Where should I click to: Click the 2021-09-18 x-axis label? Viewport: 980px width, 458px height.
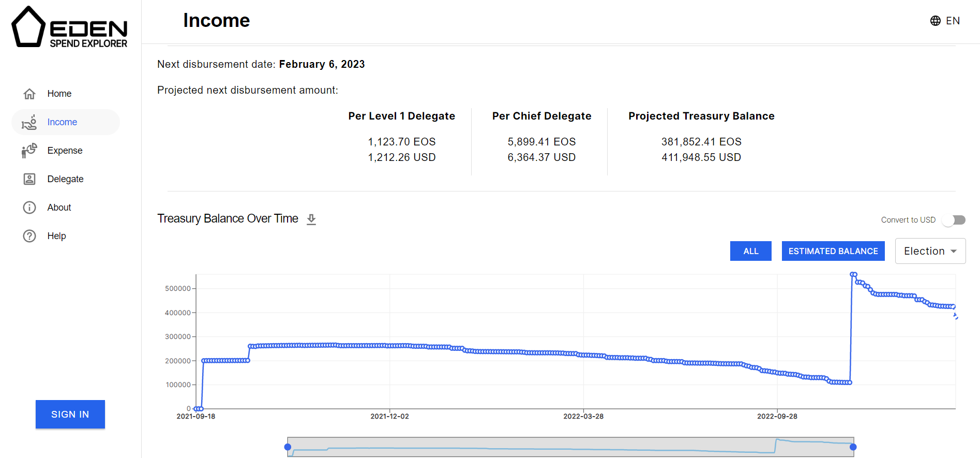(x=196, y=416)
